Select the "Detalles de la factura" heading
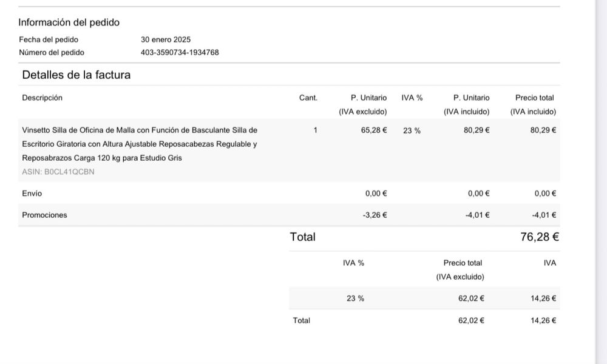This screenshot has width=607, height=364. [76, 75]
